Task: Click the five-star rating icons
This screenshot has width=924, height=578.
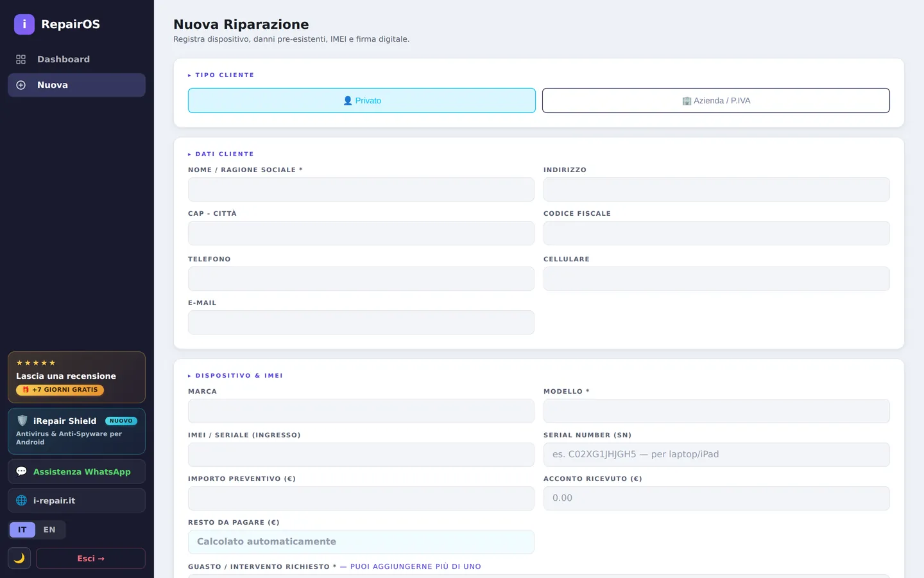Action: (x=36, y=363)
